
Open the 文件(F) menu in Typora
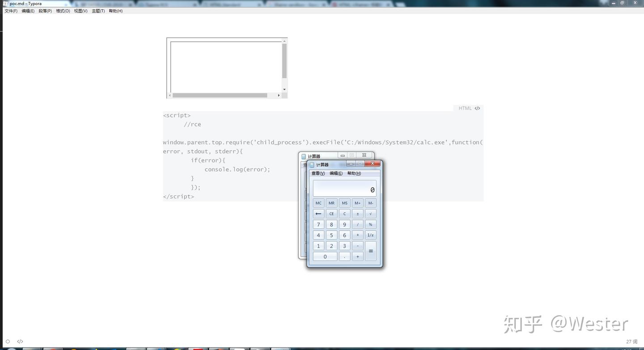tap(11, 11)
